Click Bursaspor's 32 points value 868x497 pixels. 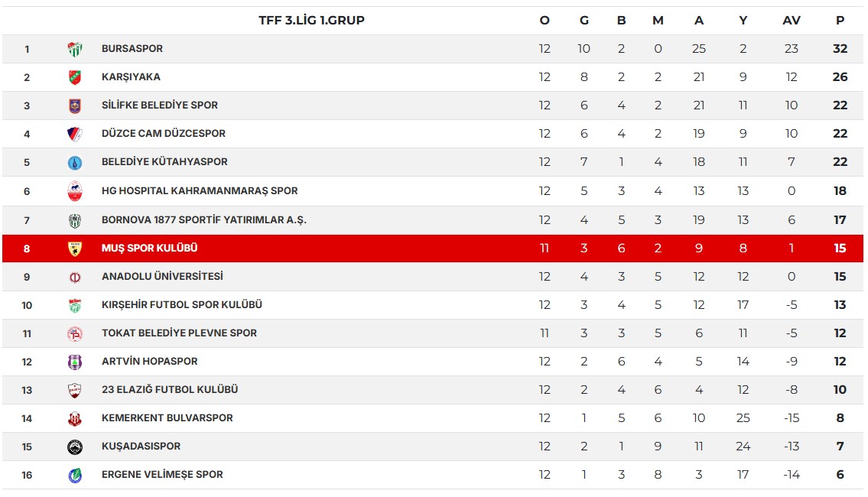(840, 49)
